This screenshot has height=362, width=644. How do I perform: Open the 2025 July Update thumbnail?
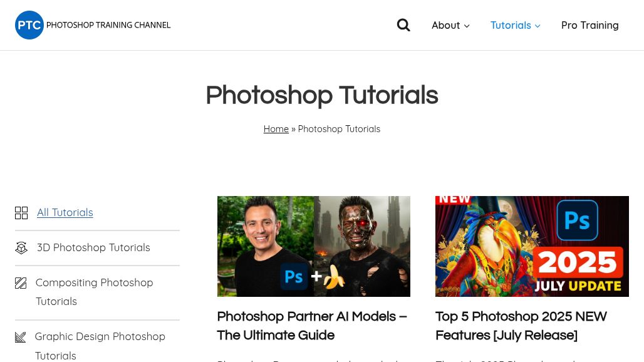[532, 246]
